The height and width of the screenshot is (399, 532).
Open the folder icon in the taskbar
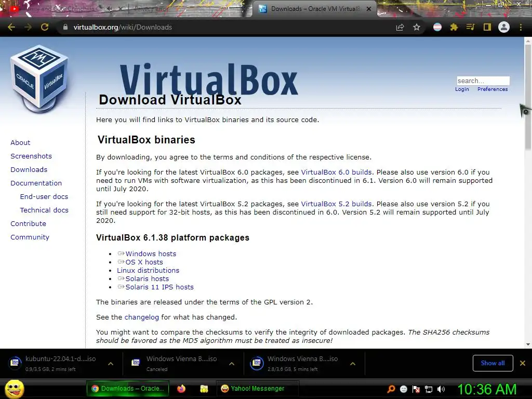coord(204,389)
